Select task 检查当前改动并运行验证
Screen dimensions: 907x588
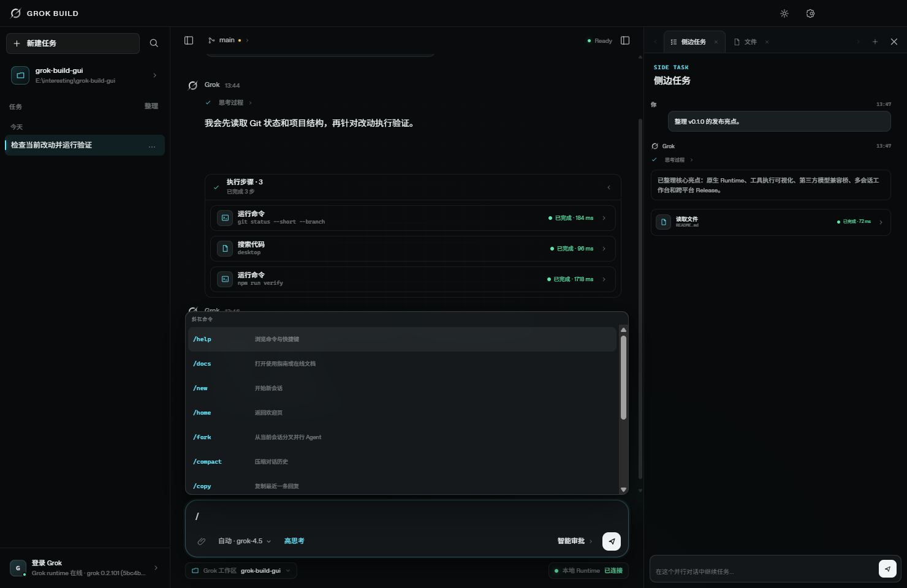click(x=85, y=145)
